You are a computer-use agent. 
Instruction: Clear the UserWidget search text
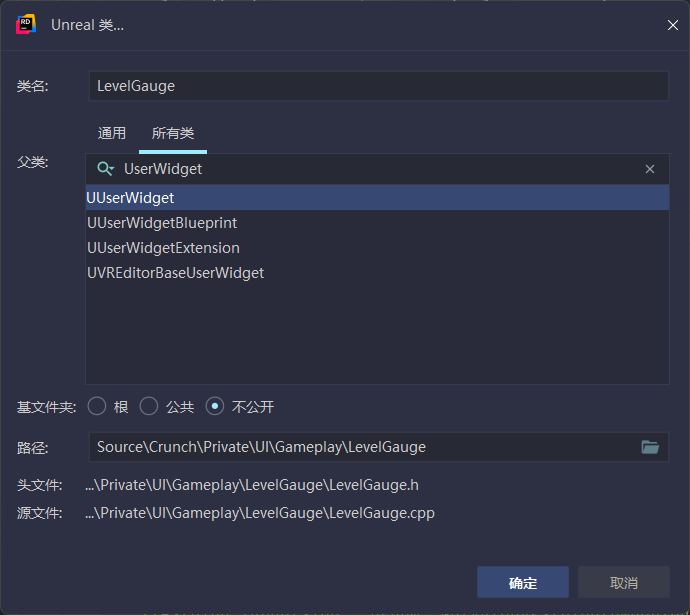coord(650,169)
